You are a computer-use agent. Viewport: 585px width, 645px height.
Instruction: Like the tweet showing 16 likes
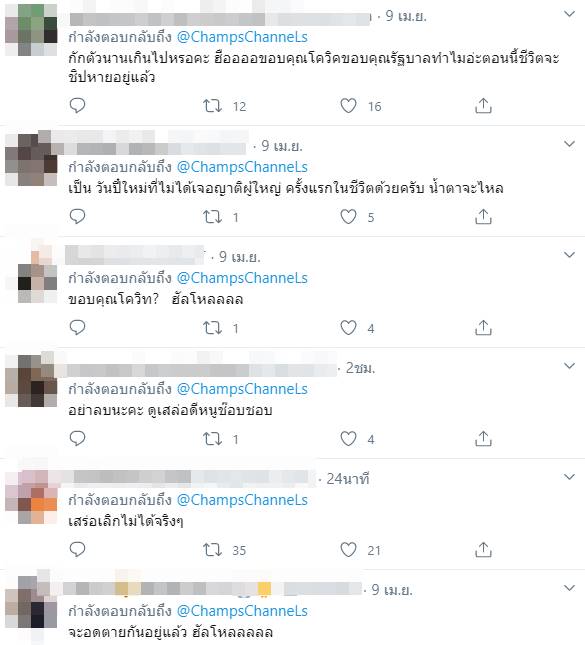point(348,106)
